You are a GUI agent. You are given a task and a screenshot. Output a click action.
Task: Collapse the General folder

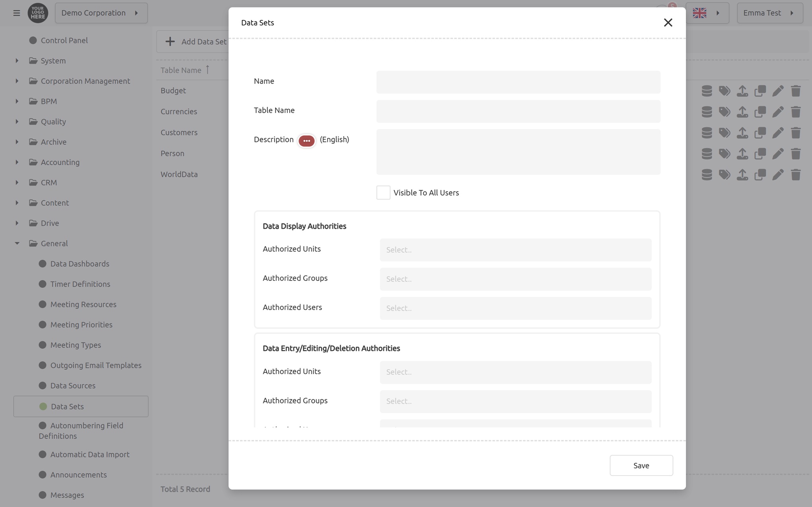[17, 243]
